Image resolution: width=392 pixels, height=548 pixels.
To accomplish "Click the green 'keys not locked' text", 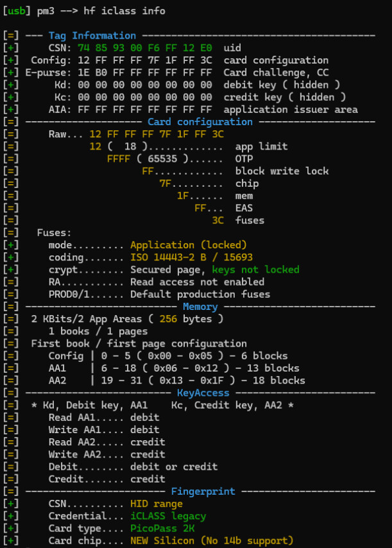I will pos(256,270).
